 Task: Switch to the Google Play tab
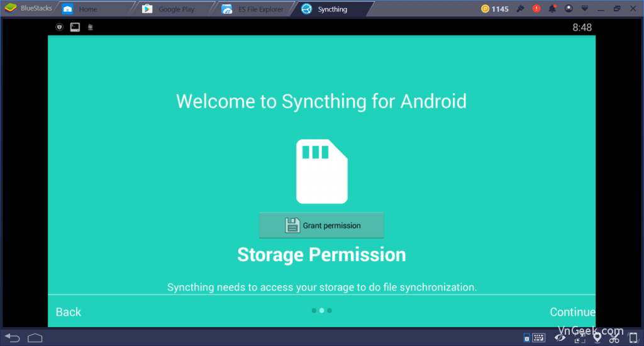point(175,9)
